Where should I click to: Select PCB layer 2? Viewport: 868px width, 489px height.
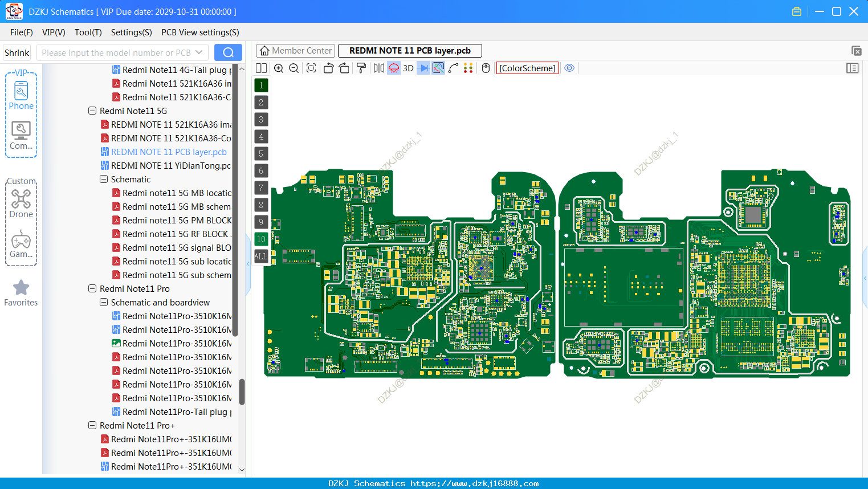pyautogui.click(x=261, y=103)
